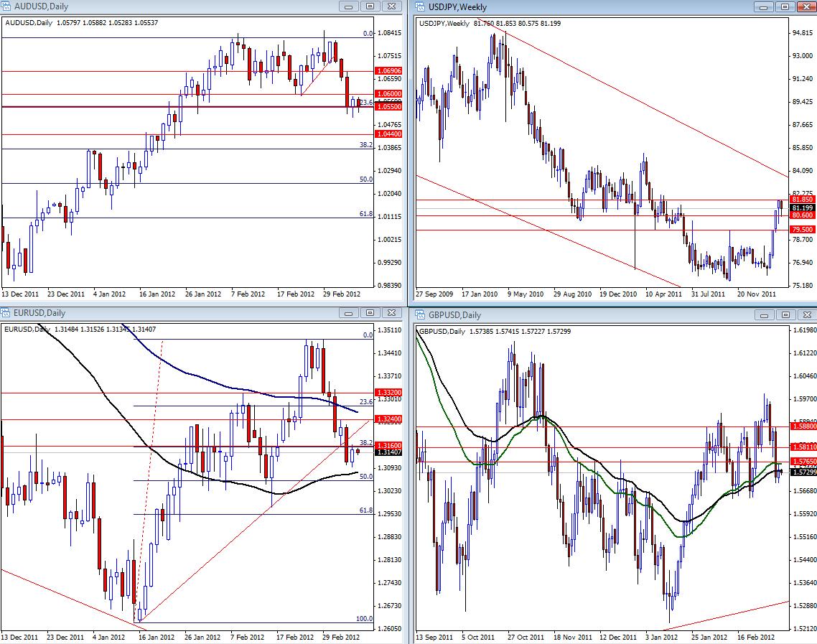Click the 0.0 Fibonacci label on EURUSD chart
The image size is (817, 644).
tap(368, 335)
